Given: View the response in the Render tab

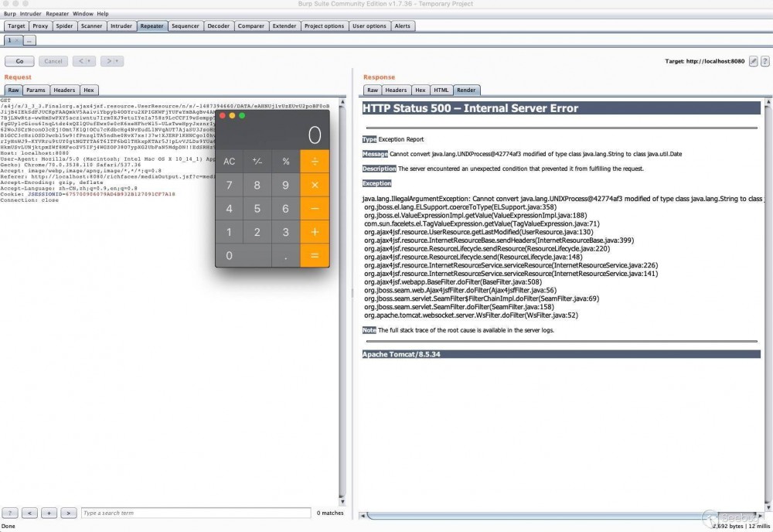Looking at the screenshot, I should (466, 90).
